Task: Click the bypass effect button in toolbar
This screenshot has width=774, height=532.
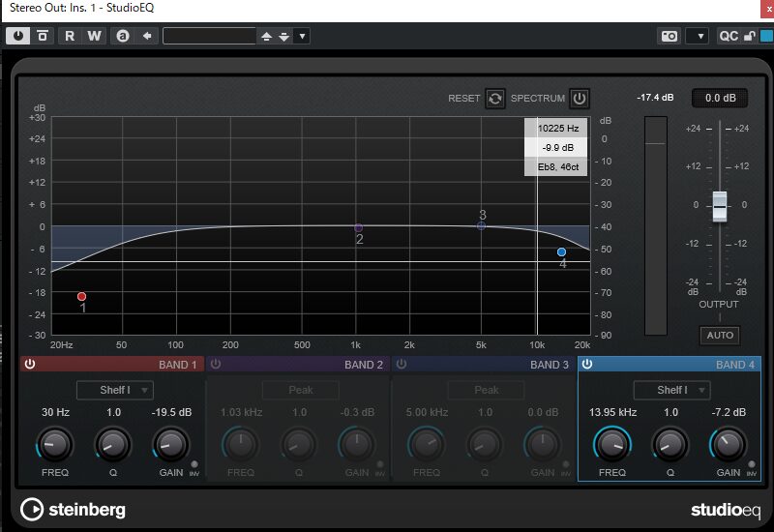Action: (x=43, y=36)
